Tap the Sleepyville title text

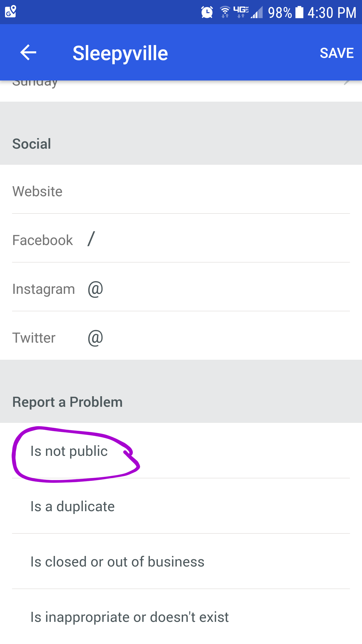[x=120, y=53]
